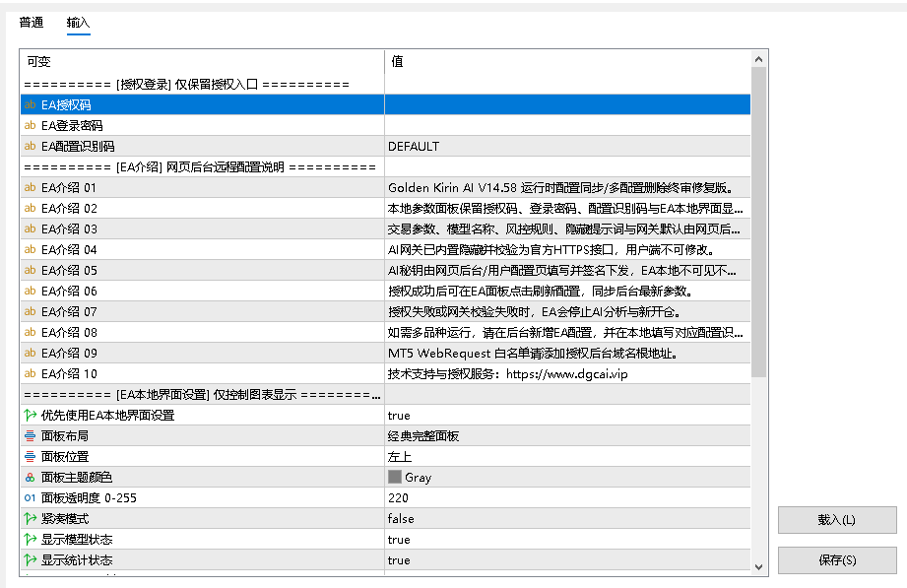Viewport: 907px width, 588px height.
Task: Open the 面板布局 value 经典完整面板 dropdown
Action: 567,436
